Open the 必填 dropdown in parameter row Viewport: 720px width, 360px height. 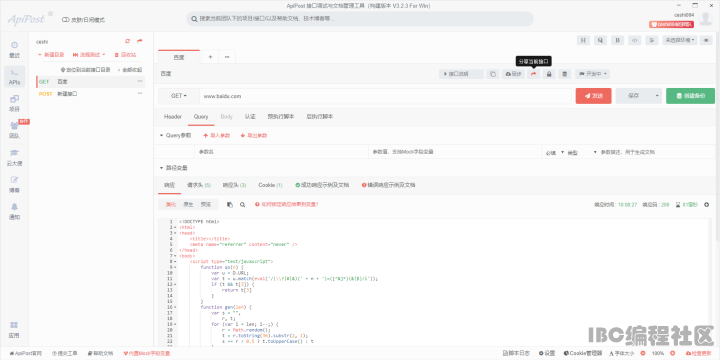pos(555,152)
